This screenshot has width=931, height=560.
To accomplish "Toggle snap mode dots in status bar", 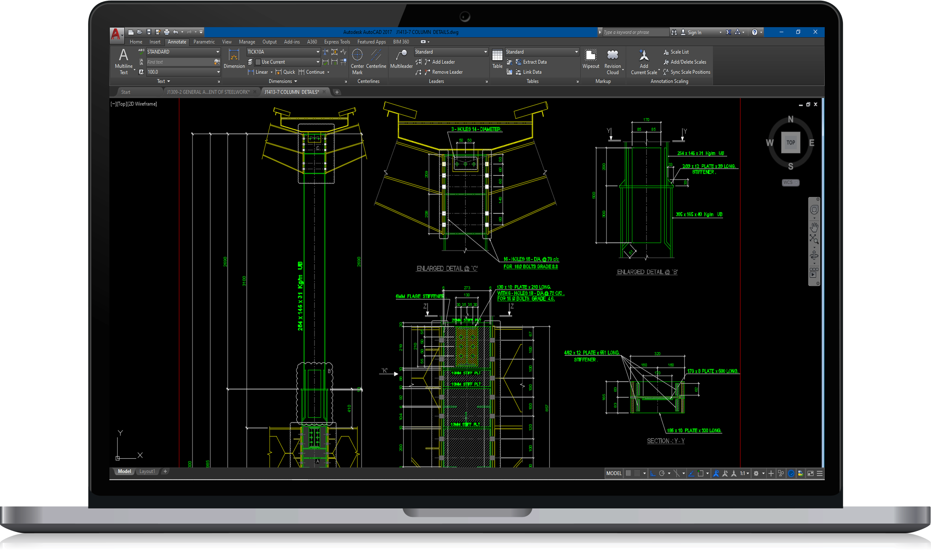I will pos(637,474).
